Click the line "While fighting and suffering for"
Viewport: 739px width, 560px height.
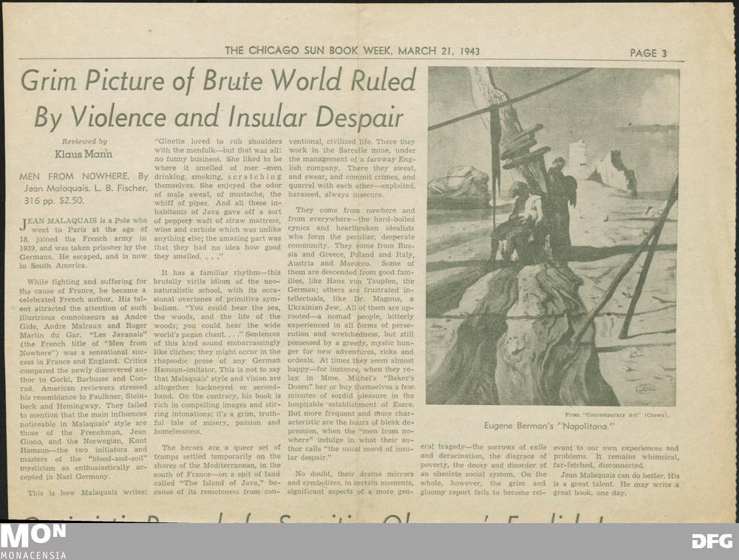[x=86, y=281]
